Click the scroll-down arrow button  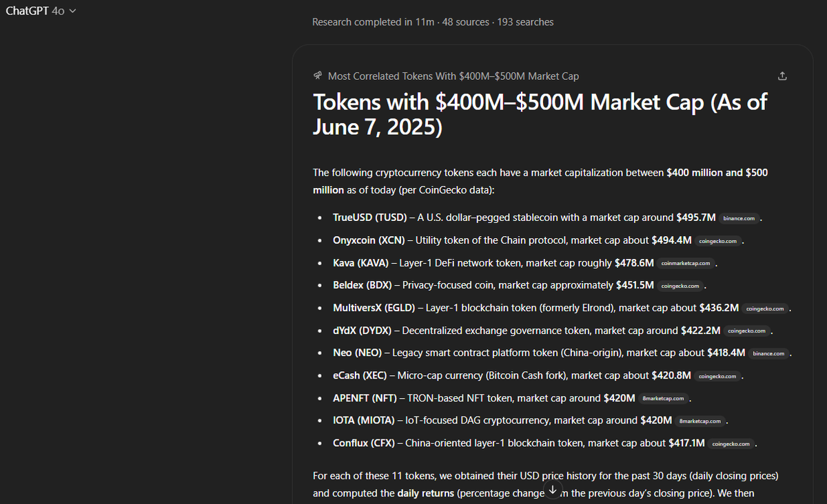(552, 490)
